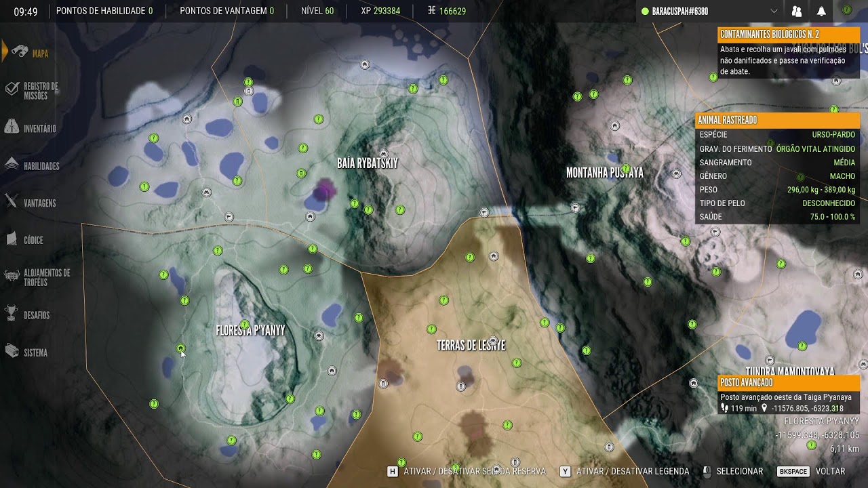Click Pontos de Habilidade 0 counter
The height and width of the screenshot is (488, 868).
pyautogui.click(x=104, y=11)
